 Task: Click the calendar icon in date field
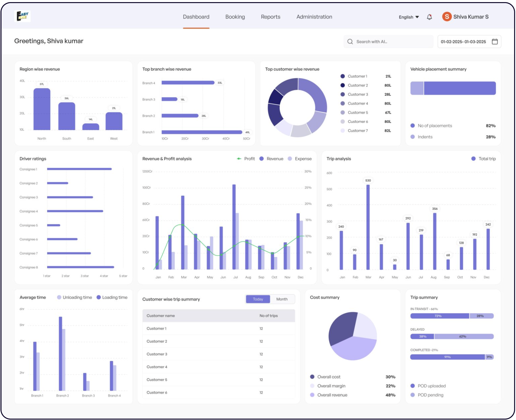coord(494,42)
